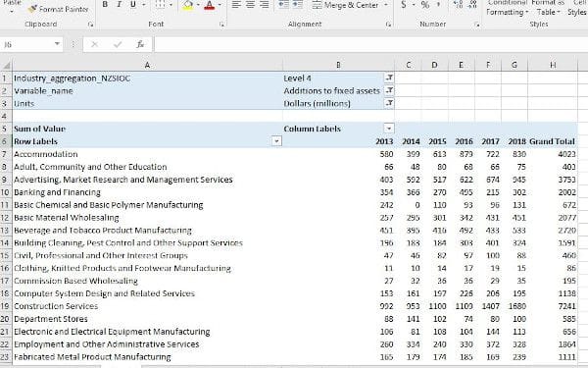Screen dimensions: 588x368
Task: Select the Grand Total column heading
Action: 553,141
